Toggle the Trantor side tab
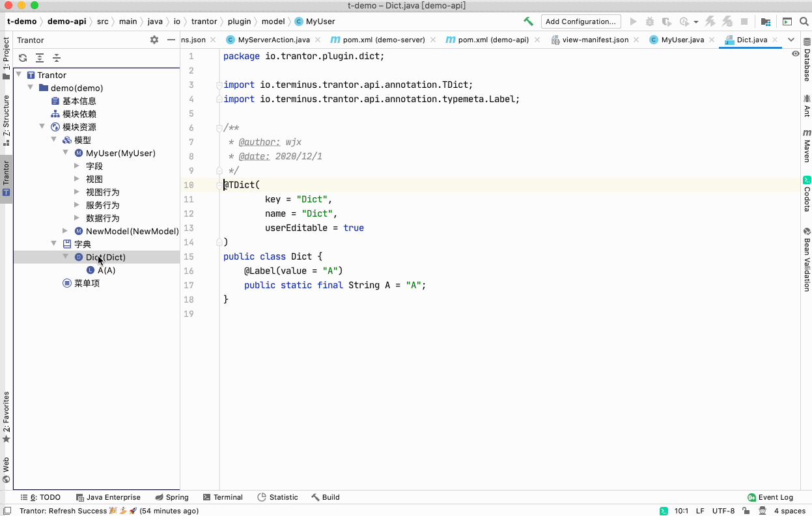Viewport: 812px width, 516px height. pyautogui.click(x=6, y=178)
